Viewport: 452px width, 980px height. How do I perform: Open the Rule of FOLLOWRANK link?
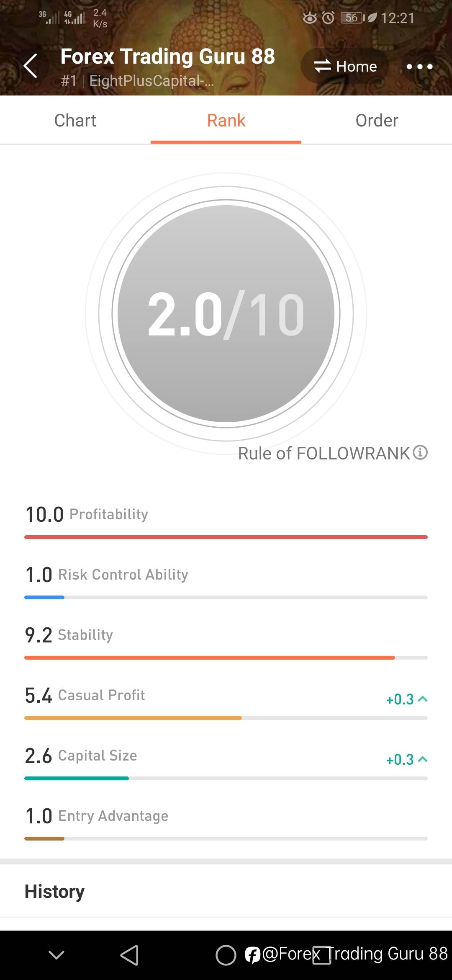coord(324,453)
